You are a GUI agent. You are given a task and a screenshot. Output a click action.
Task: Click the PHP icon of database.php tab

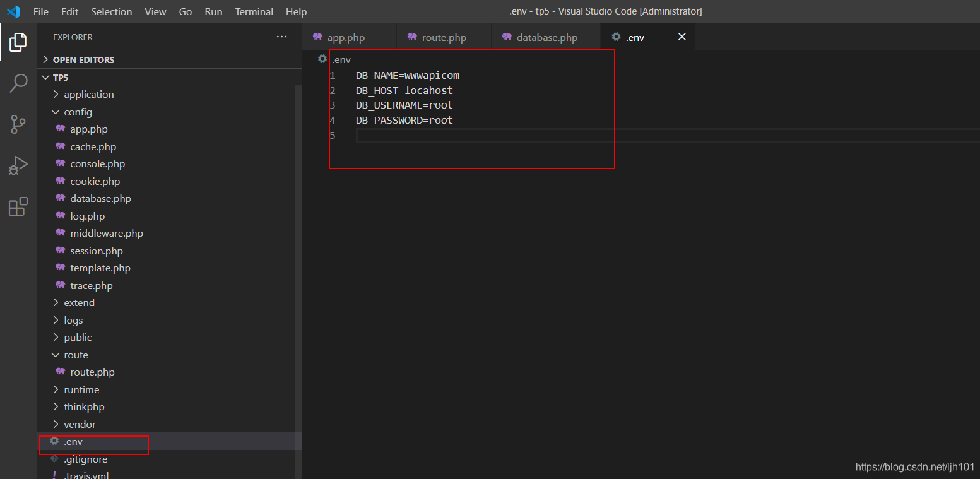pos(507,37)
